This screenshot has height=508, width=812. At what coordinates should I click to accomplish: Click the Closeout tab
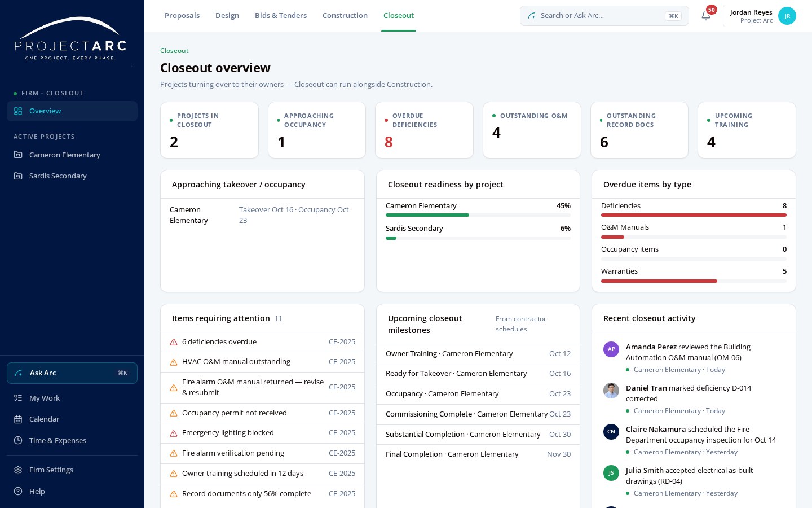[399, 16]
